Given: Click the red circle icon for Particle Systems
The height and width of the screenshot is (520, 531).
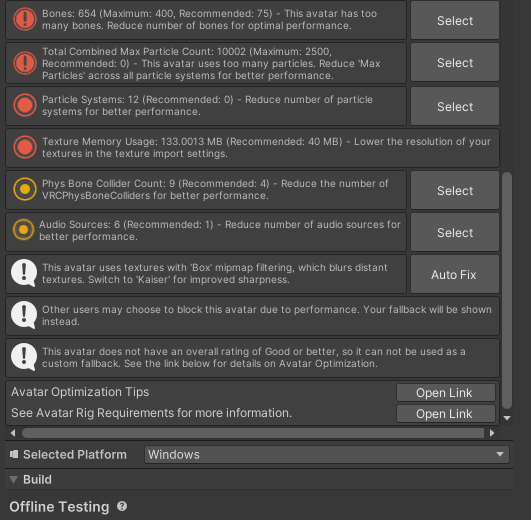Looking at the screenshot, I should click(25, 105).
